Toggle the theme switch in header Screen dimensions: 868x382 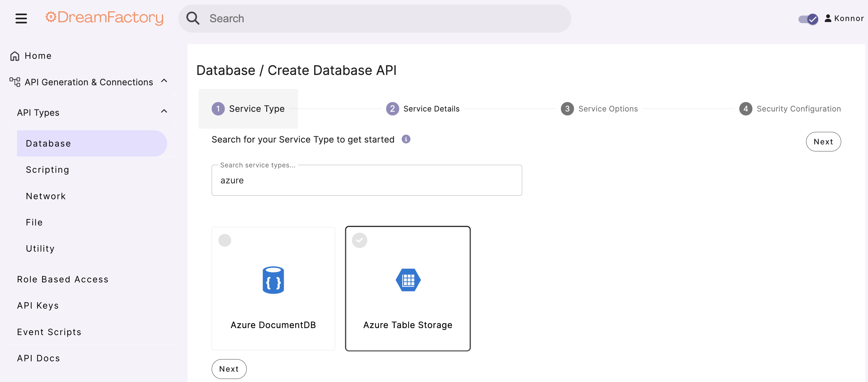(808, 19)
